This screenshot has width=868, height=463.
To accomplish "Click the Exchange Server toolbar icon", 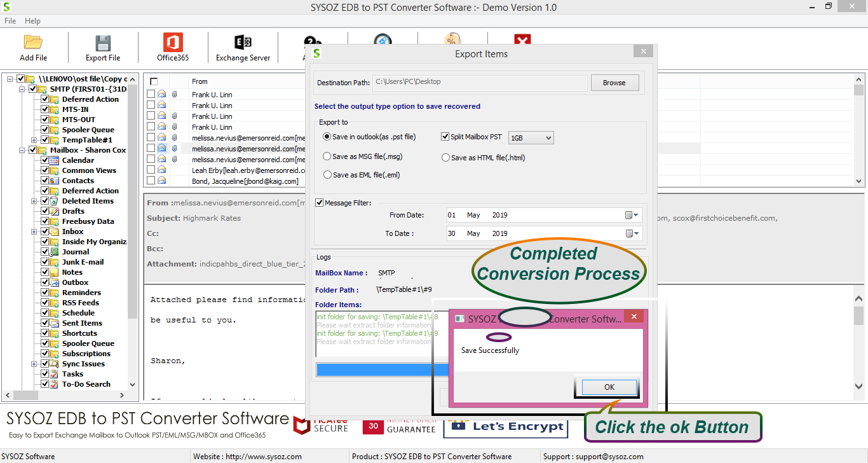I will [x=243, y=43].
